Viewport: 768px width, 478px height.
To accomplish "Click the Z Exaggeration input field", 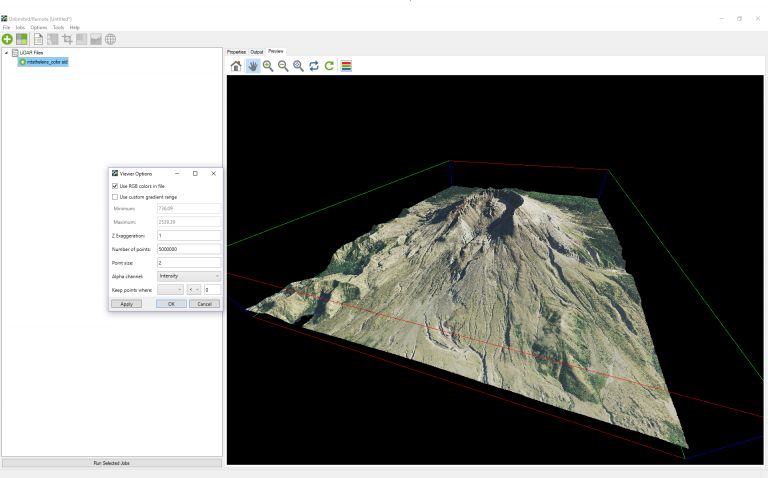I will [x=188, y=235].
